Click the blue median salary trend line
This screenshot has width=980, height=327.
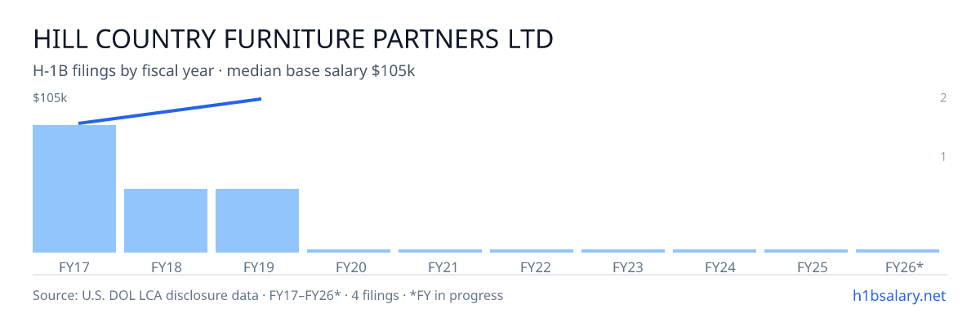coord(170,111)
